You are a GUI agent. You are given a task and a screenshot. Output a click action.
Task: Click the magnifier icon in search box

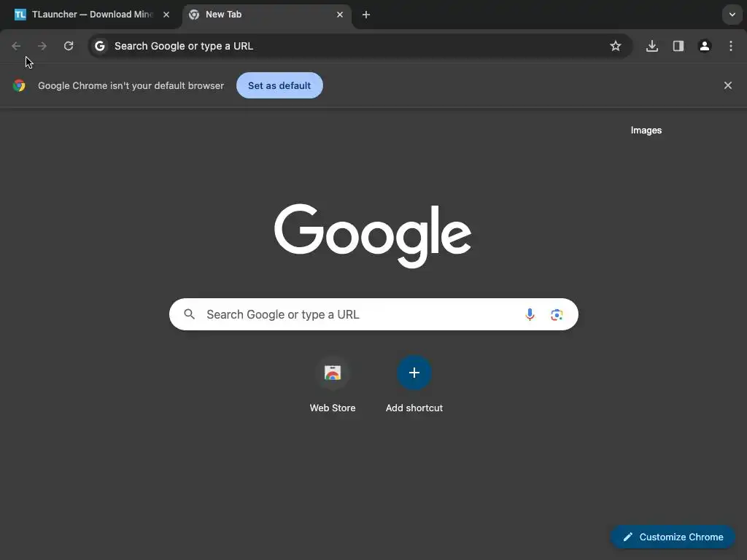(x=189, y=314)
